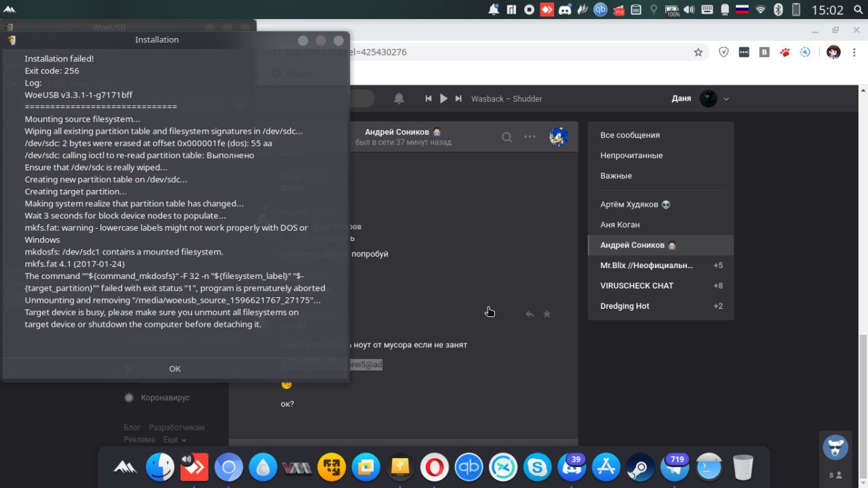Open the Разработчикам footer link
This screenshot has width=868, height=488.
click(x=176, y=428)
